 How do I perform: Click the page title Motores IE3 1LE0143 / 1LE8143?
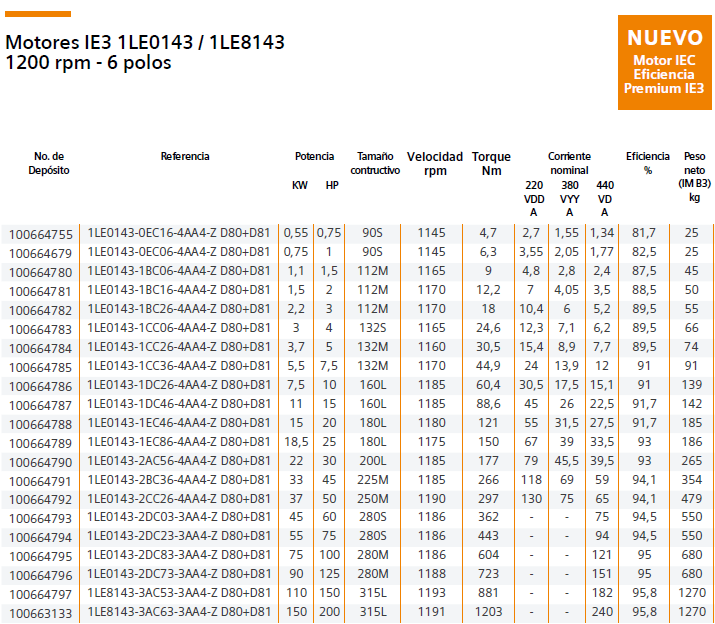point(145,43)
